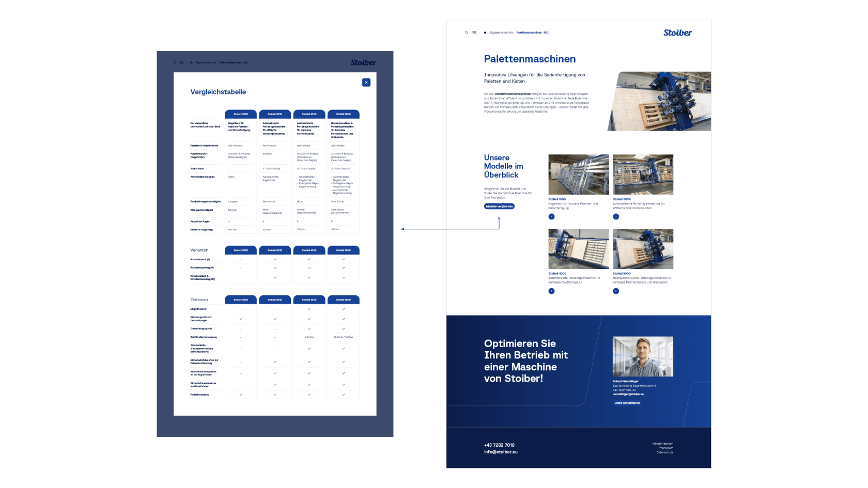The image size is (868, 488).
Task: Click the info@stoiber.eu footer email
Action: click(x=501, y=452)
